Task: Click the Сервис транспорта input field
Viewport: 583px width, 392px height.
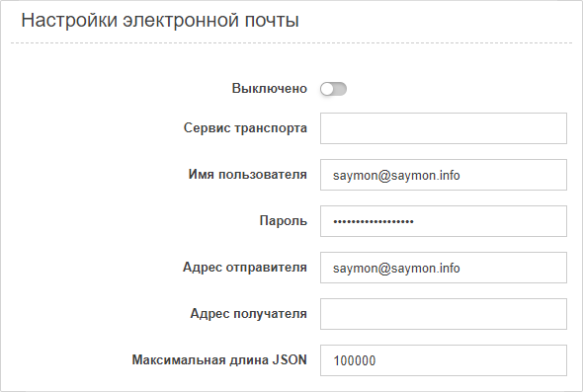Action: click(444, 128)
